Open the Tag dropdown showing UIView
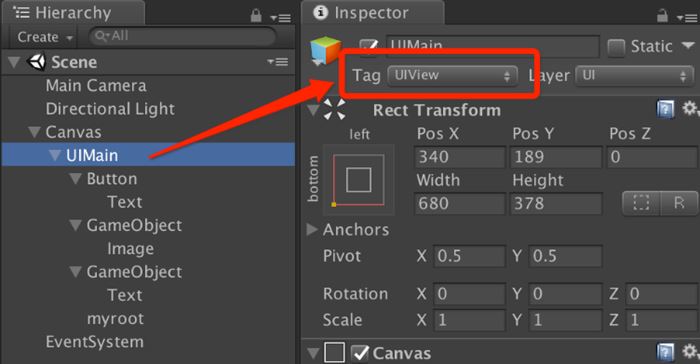Viewport: 700px width, 364px height. pyautogui.click(x=453, y=75)
